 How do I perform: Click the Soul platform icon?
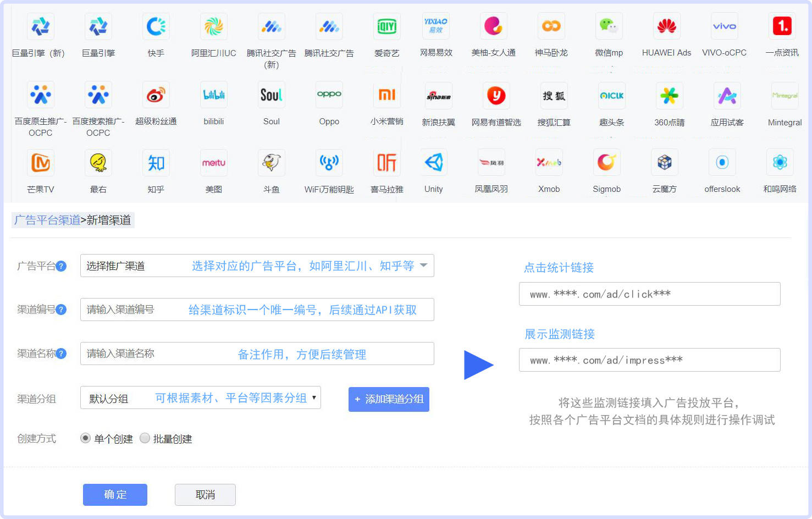272,95
